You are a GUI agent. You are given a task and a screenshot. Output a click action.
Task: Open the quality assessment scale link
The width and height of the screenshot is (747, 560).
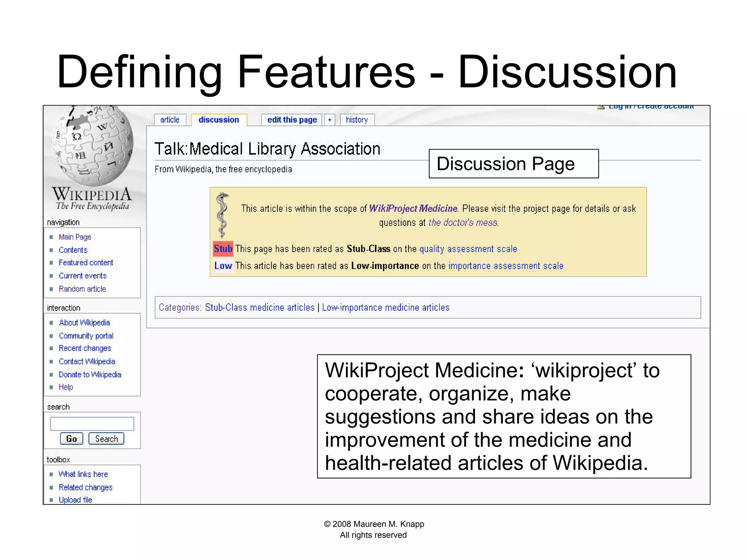point(468,249)
